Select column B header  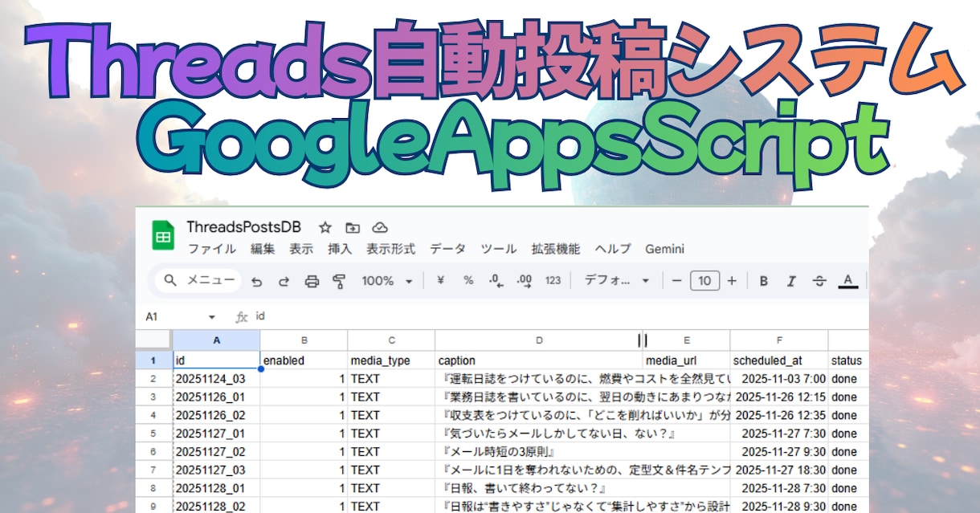click(x=304, y=340)
